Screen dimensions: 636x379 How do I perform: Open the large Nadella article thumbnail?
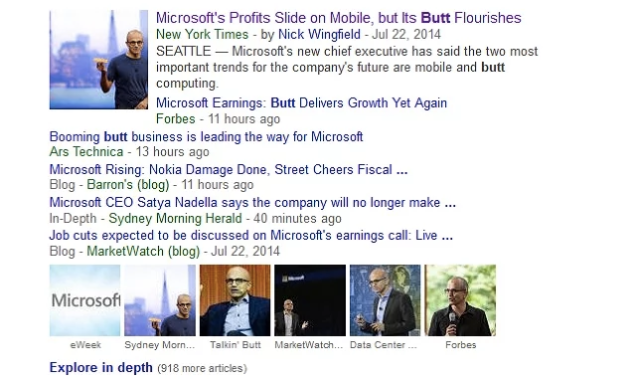[x=99, y=60]
